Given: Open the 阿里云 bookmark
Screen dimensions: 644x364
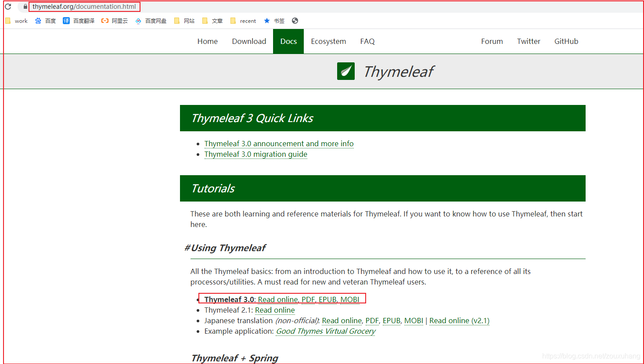Looking at the screenshot, I should 115,21.
